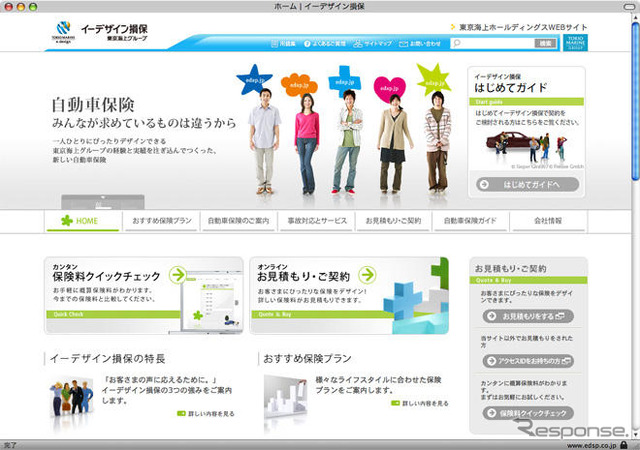
Task: Click the お見積もりをする sidebar button
Action: point(528,316)
